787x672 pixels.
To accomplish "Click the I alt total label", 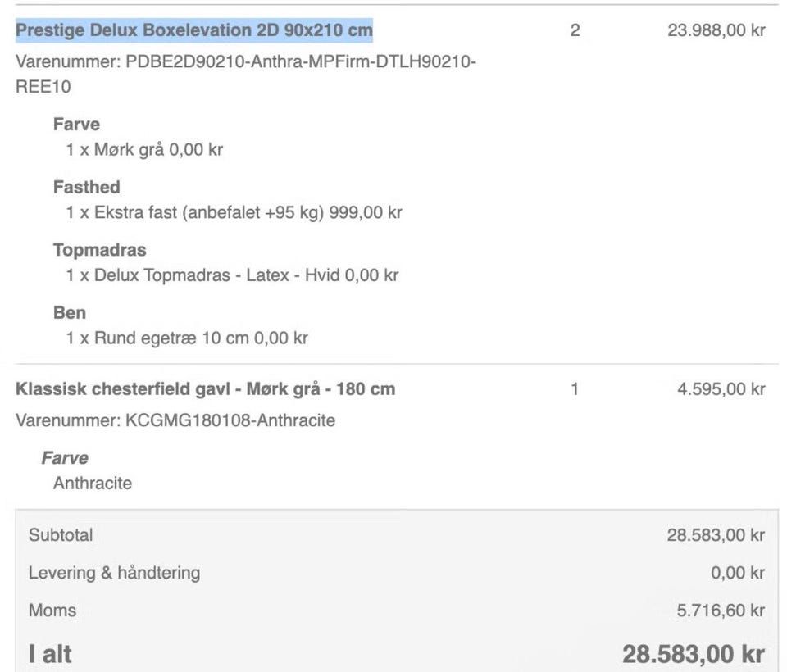I will point(50,654).
